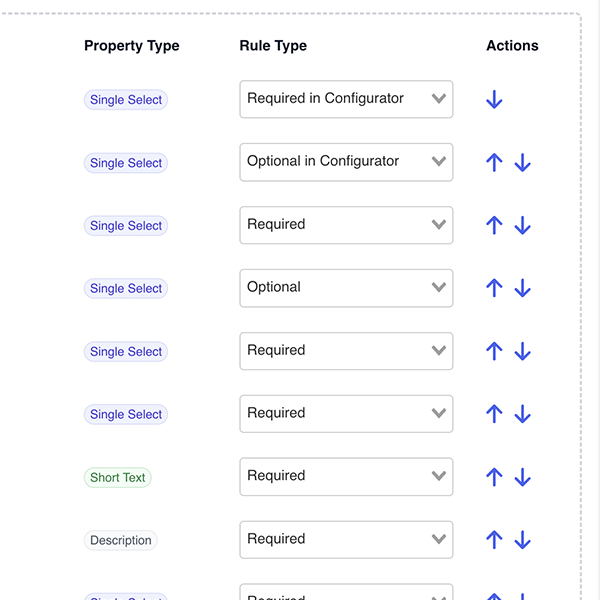Expand the Optional in Configurator dropdown
This screenshot has height=600, width=600.
click(346, 162)
